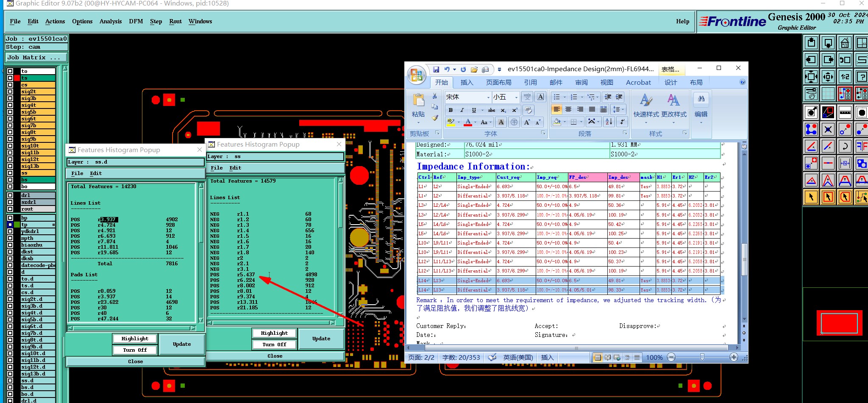This screenshot has width=868, height=403.
Task: Toggle the checkbox beside layer 'ss'
Action: coord(10,173)
